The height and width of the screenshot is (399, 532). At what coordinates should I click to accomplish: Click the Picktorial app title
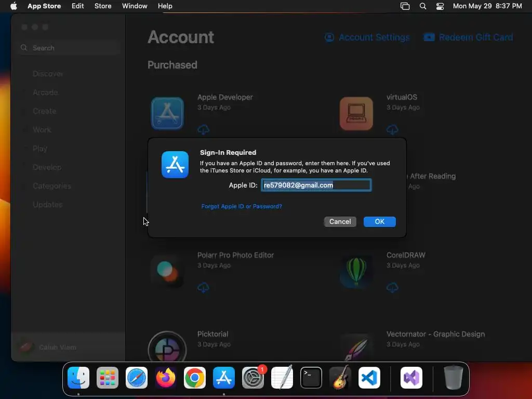click(x=212, y=334)
